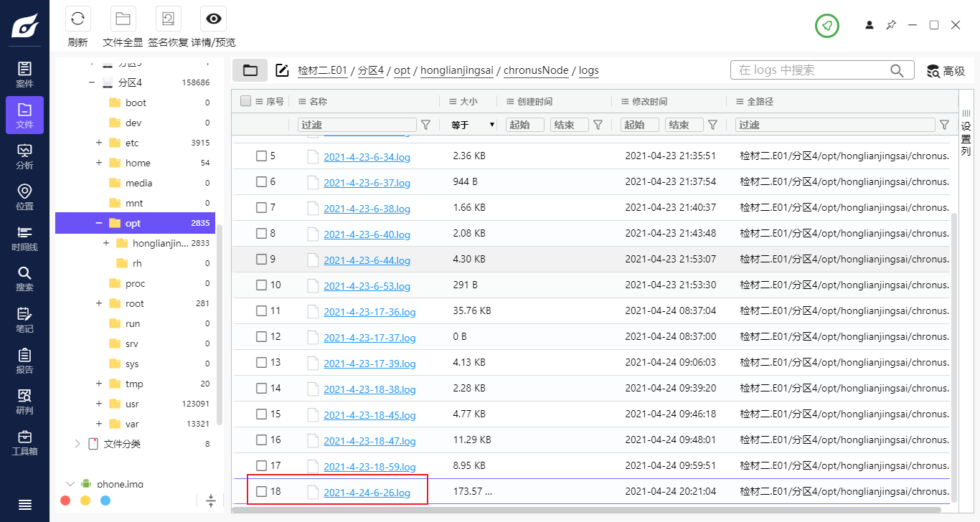
Task: Tick the checkbox for row 9
Action: 262,259
